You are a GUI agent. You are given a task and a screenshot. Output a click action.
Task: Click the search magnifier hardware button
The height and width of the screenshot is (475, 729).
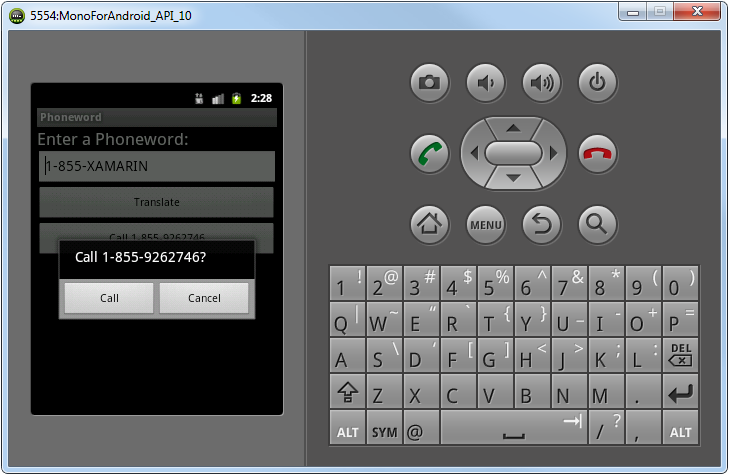point(597,224)
